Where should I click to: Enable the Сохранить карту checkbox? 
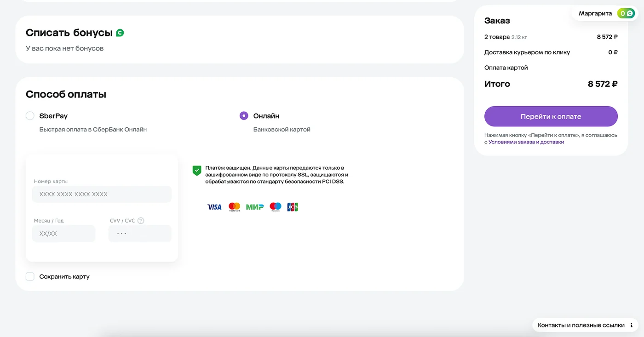point(30,276)
